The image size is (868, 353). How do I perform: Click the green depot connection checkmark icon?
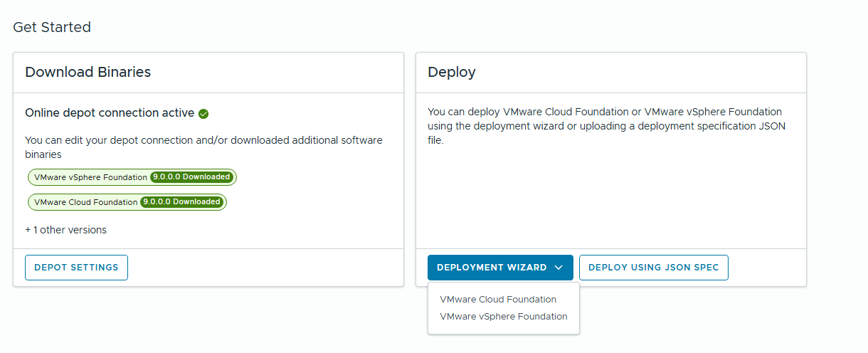click(203, 113)
